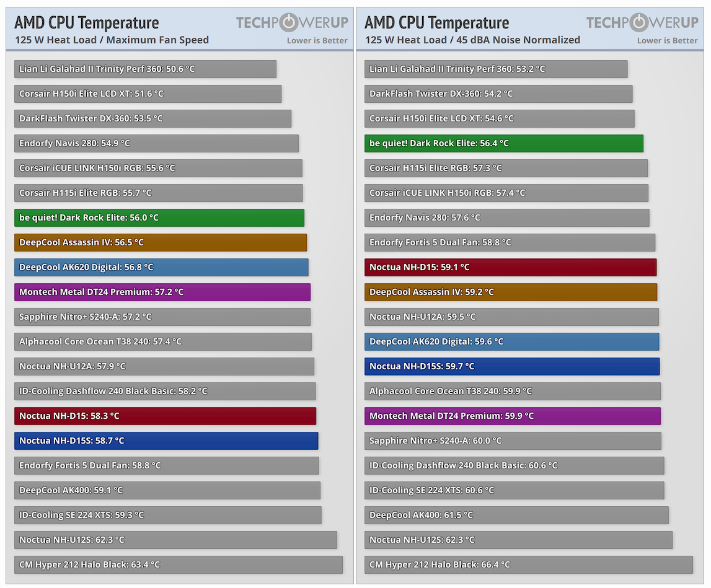Click Corsair H115i Elite RGB 57.3 °C bar

pos(506,168)
